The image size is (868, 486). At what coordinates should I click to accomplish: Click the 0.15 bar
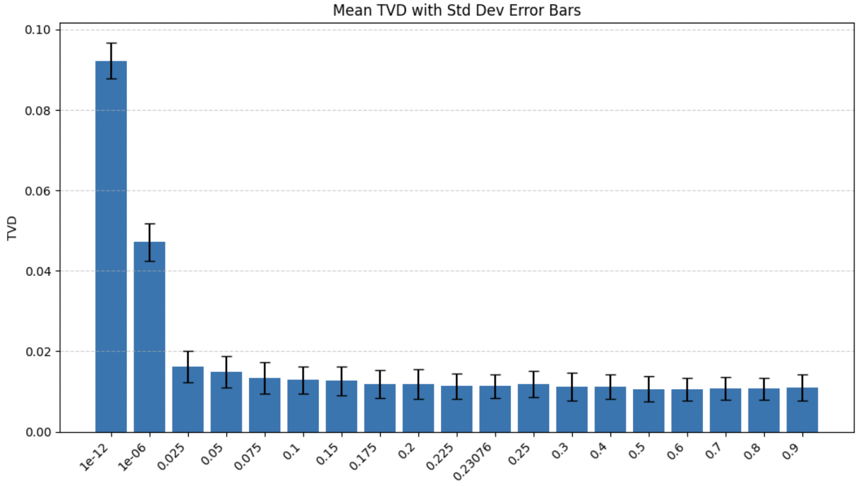tap(341, 406)
